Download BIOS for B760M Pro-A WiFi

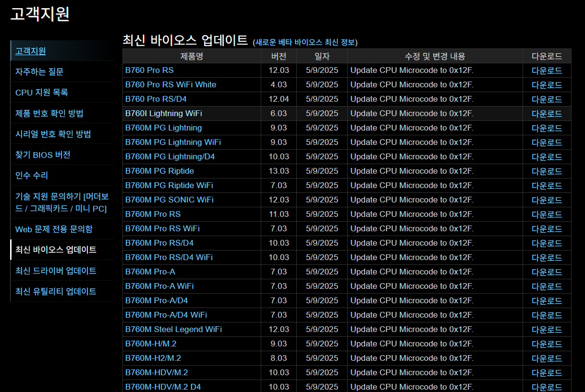point(547,286)
